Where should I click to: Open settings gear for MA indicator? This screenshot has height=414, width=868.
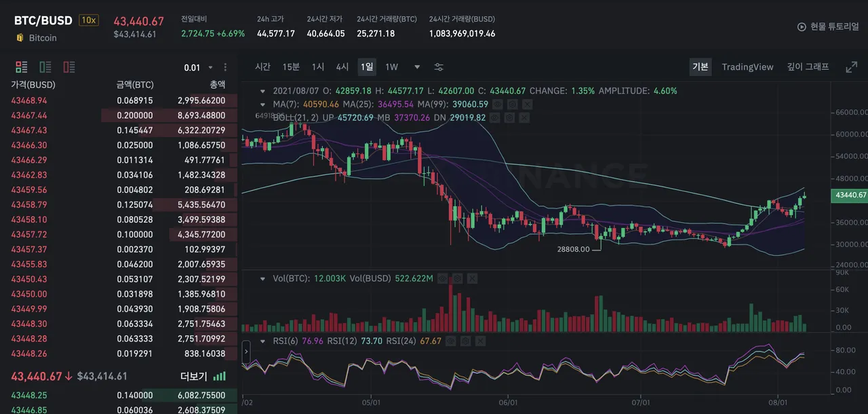[512, 105]
